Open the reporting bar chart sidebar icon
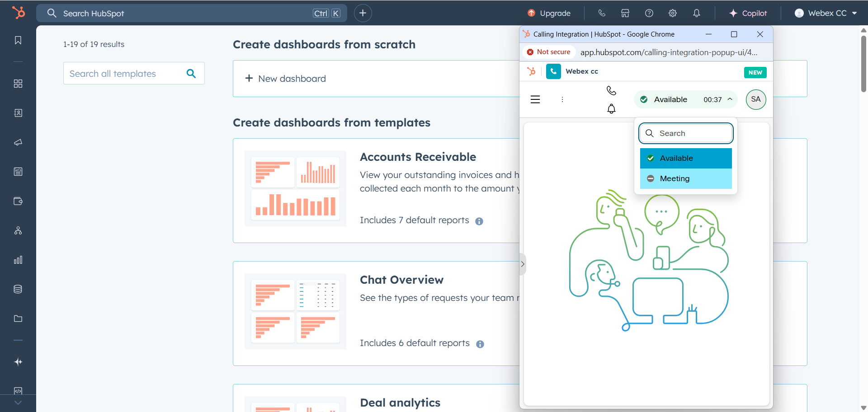The width and height of the screenshot is (868, 412). 18,260
